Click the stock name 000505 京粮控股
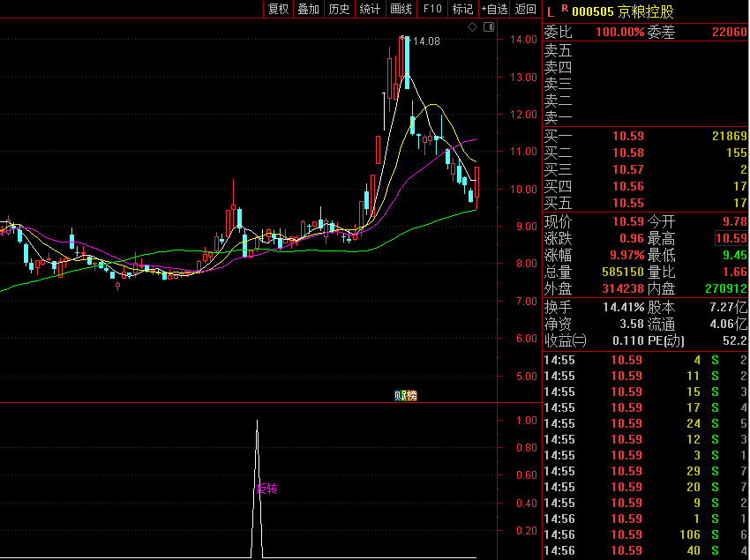Image resolution: width=750 pixels, height=560 pixels. [623, 12]
